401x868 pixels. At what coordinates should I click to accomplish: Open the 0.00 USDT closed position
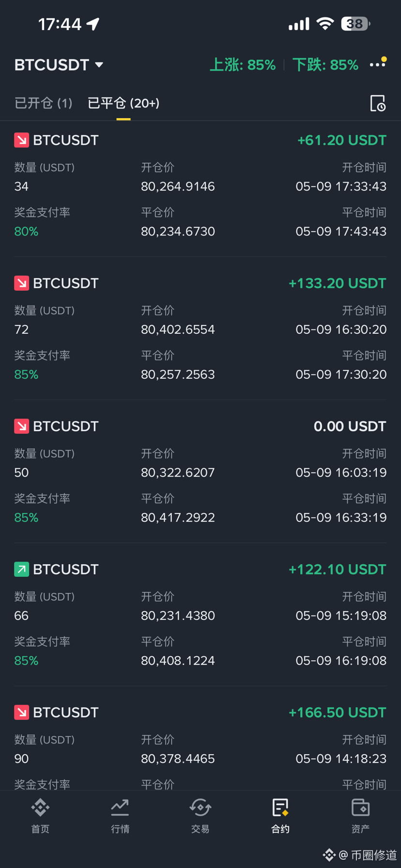tap(200, 471)
